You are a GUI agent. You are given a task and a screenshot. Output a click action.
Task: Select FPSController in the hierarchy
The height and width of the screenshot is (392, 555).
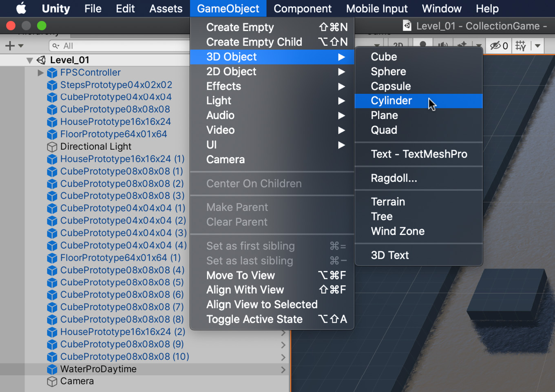click(90, 73)
